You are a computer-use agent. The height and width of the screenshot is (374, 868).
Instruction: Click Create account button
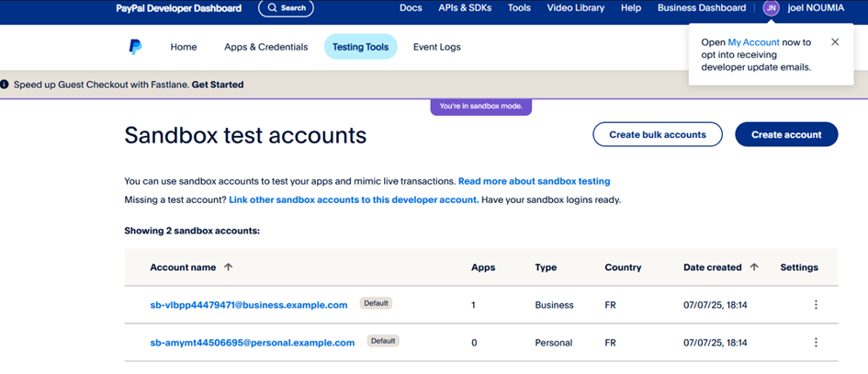pyautogui.click(x=786, y=135)
